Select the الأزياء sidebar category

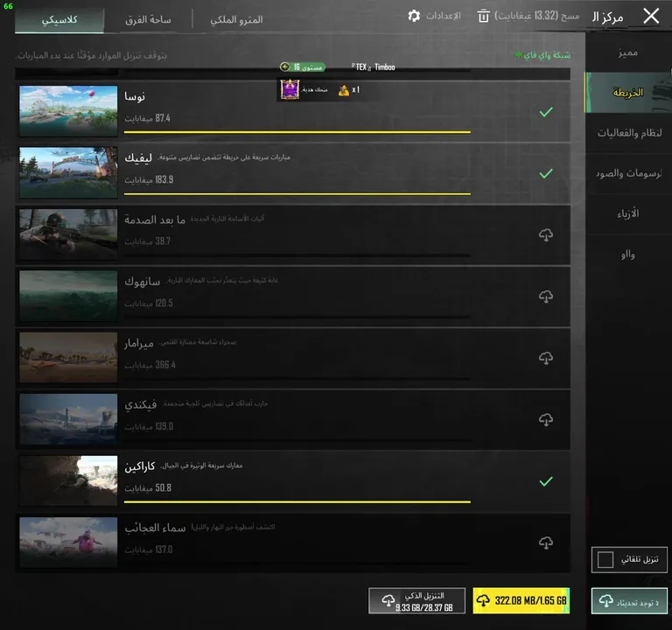point(628,213)
